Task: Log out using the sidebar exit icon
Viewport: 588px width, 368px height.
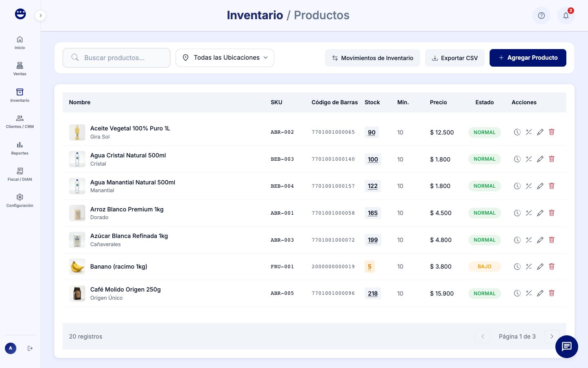Action: [30, 348]
